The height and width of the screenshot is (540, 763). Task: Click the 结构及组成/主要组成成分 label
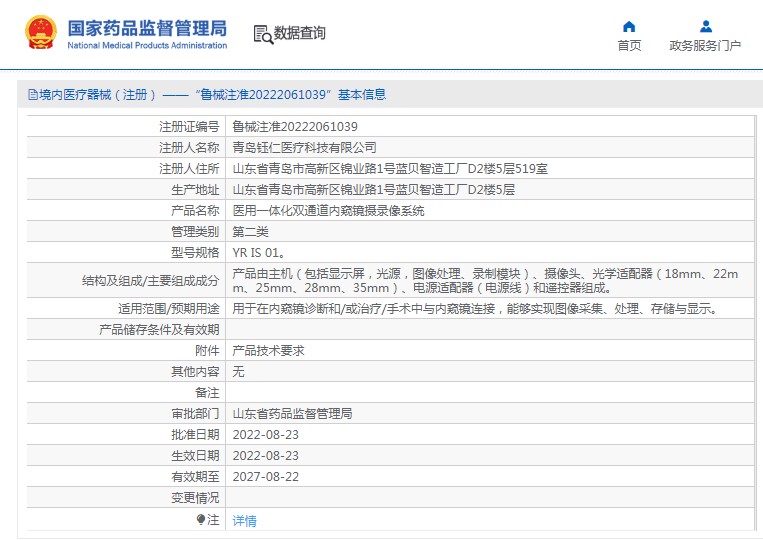[151, 281]
